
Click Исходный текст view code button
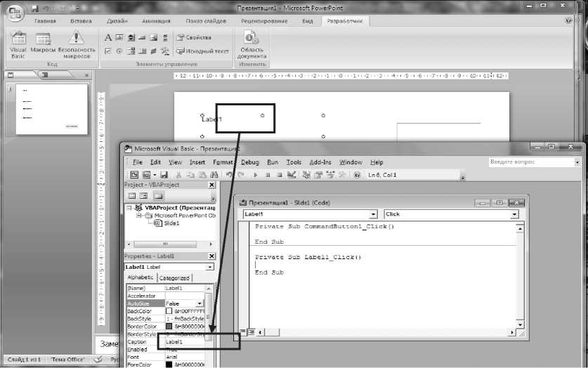click(x=202, y=51)
